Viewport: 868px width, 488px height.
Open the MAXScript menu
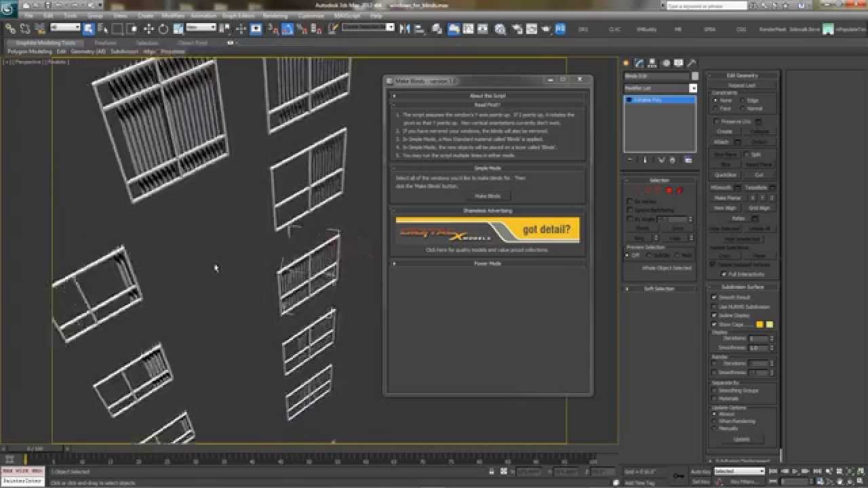tap(347, 15)
